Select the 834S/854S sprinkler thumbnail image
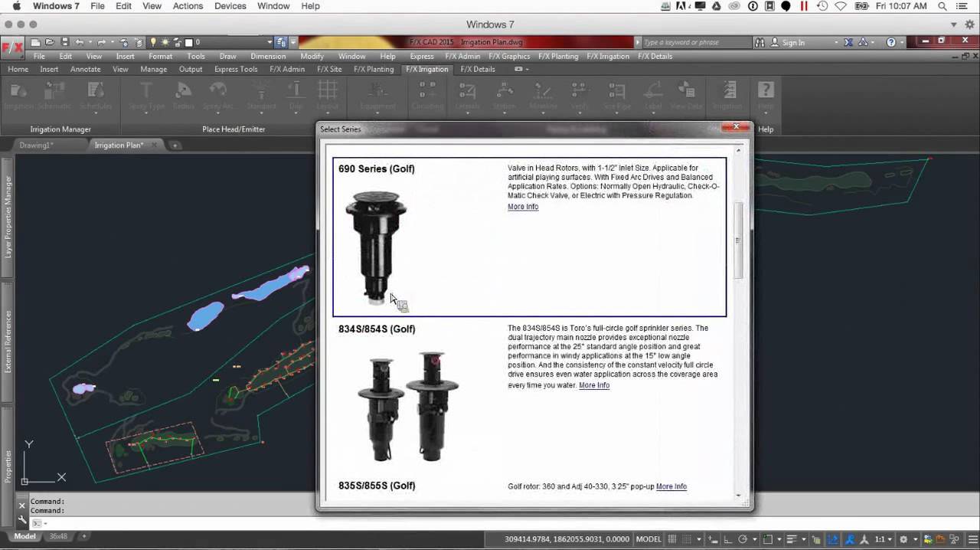Image resolution: width=980 pixels, height=550 pixels. pos(408,405)
